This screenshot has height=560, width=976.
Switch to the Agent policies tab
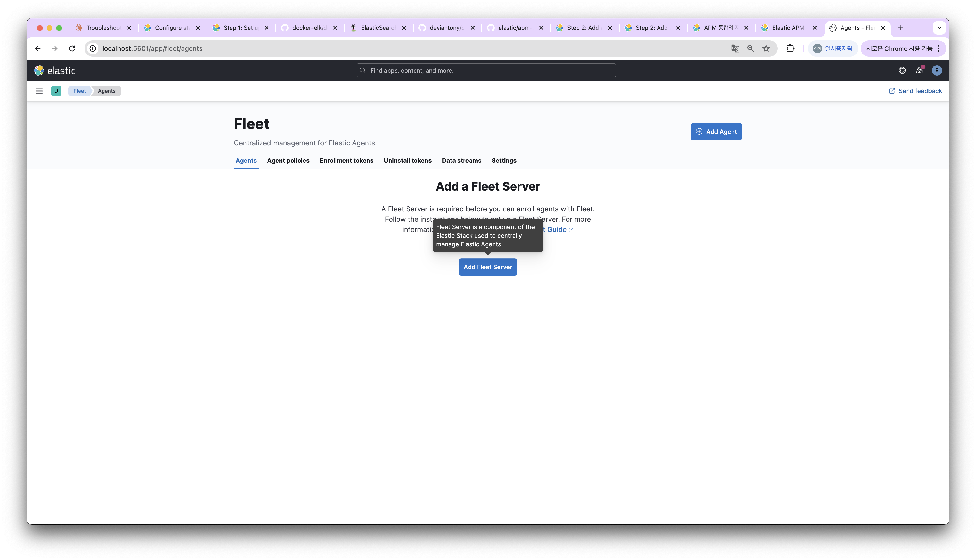288,161
